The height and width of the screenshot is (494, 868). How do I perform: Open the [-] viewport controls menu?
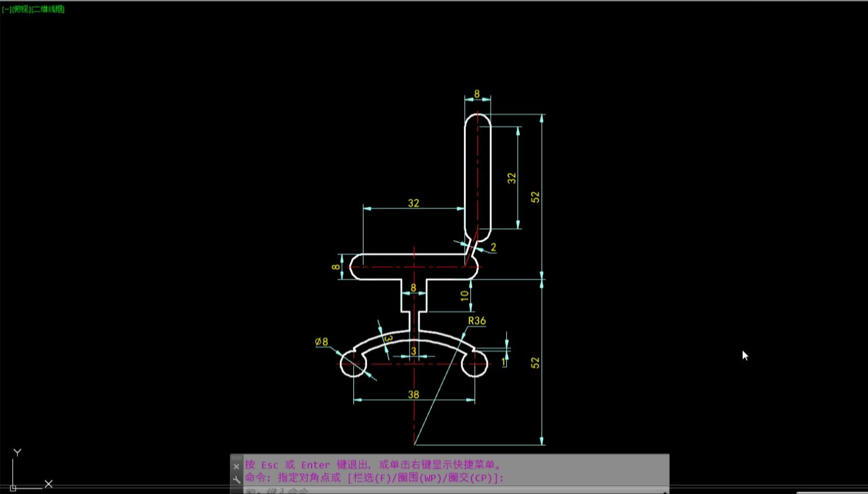click(6, 10)
